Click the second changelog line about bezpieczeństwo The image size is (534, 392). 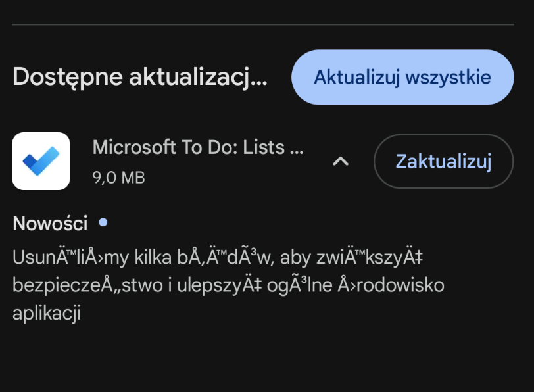[228, 285]
